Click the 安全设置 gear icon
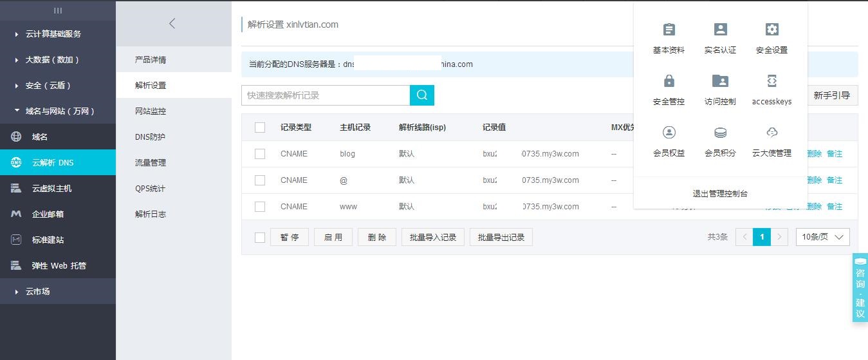 pyautogui.click(x=771, y=30)
